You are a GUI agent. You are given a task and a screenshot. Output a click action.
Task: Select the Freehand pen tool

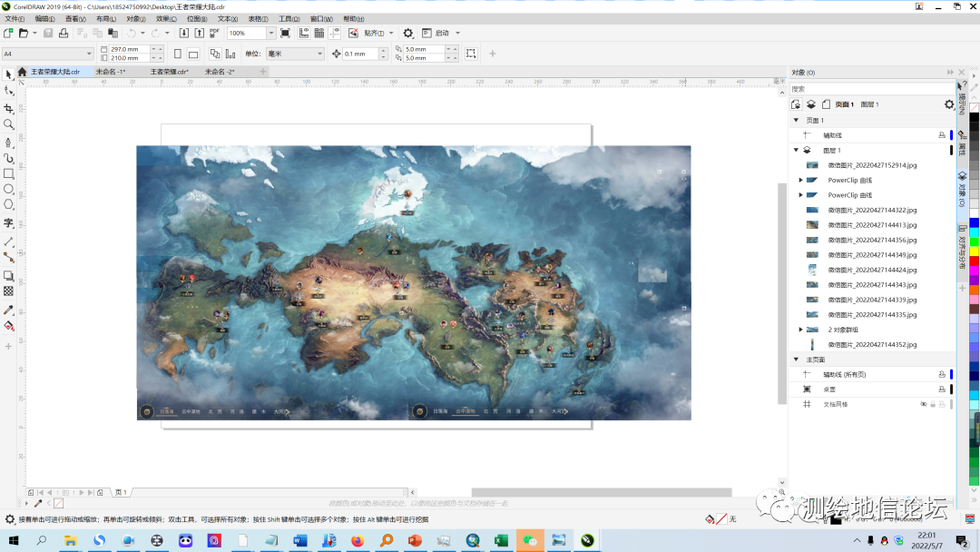[9, 143]
